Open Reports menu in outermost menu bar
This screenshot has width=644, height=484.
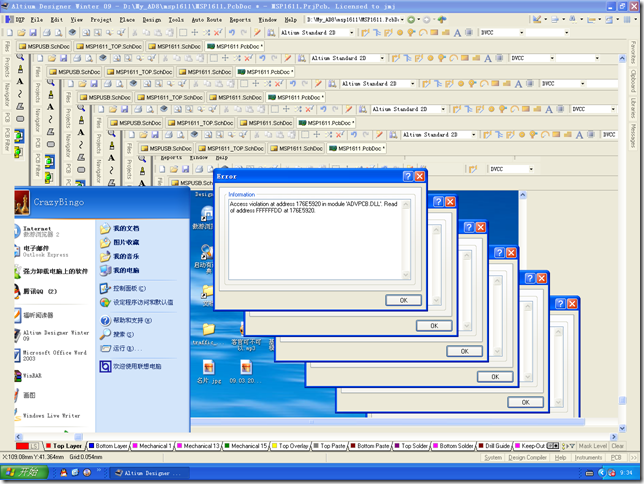point(240,19)
